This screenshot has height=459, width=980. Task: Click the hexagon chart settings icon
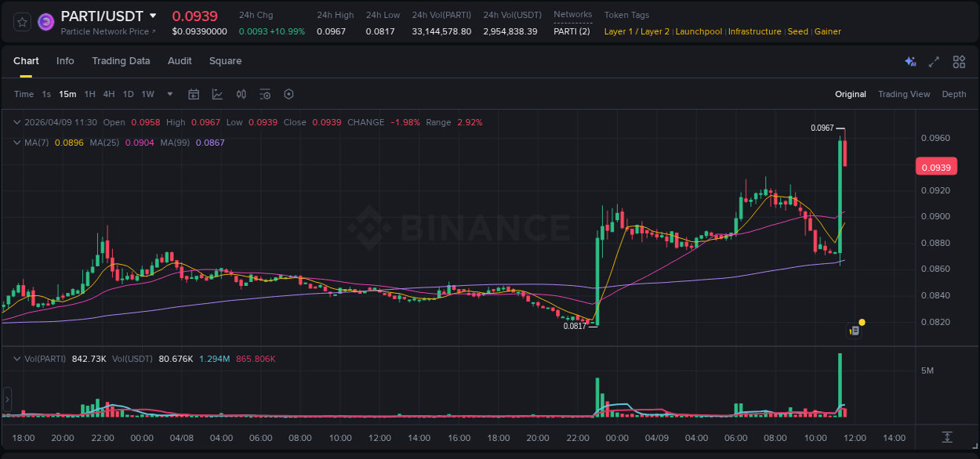point(289,94)
